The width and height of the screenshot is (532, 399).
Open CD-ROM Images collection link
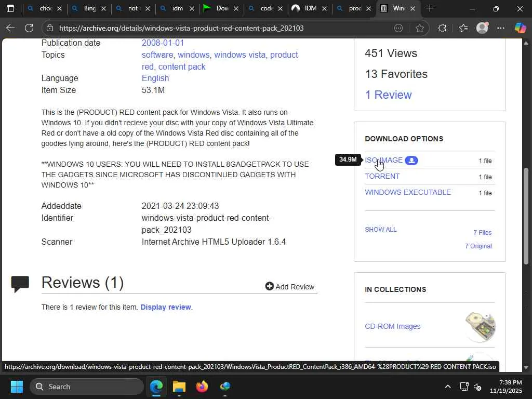pos(393,326)
